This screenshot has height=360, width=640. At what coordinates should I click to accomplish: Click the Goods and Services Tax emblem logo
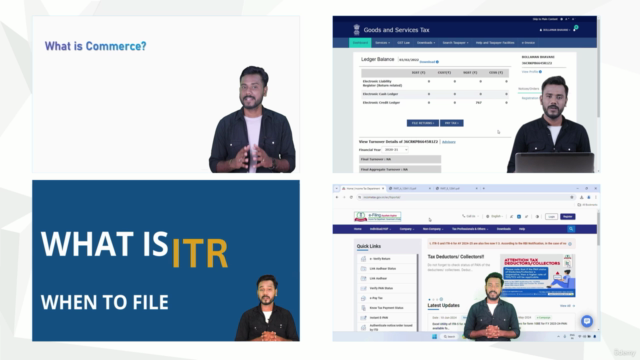(x=356, y=29)
